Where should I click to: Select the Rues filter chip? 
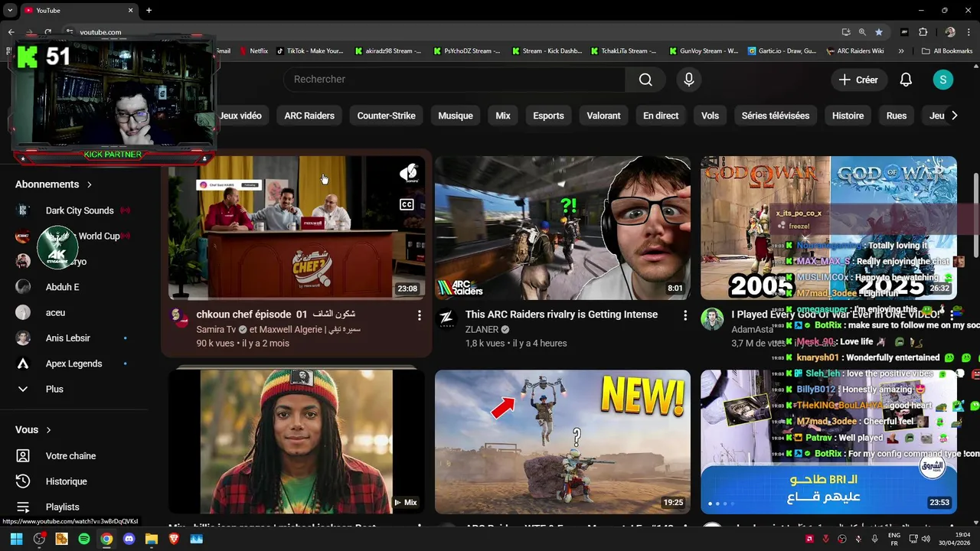pos(897,116)
